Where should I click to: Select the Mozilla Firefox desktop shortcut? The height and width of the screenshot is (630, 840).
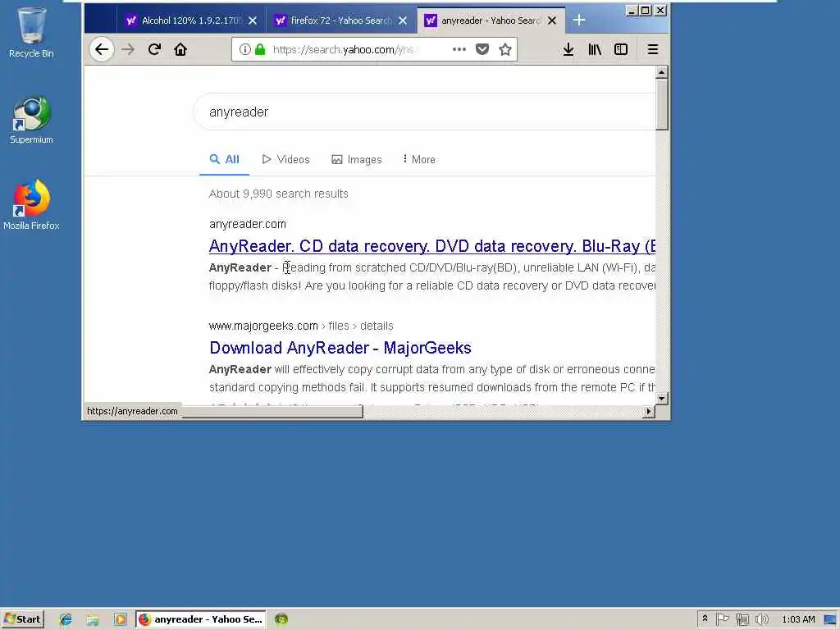(31, 205)
